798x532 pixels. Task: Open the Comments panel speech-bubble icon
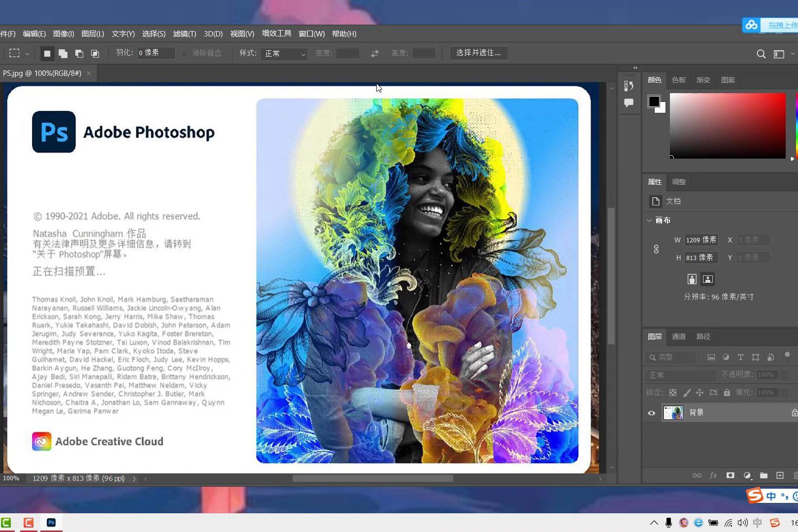(x=629, y=103)
